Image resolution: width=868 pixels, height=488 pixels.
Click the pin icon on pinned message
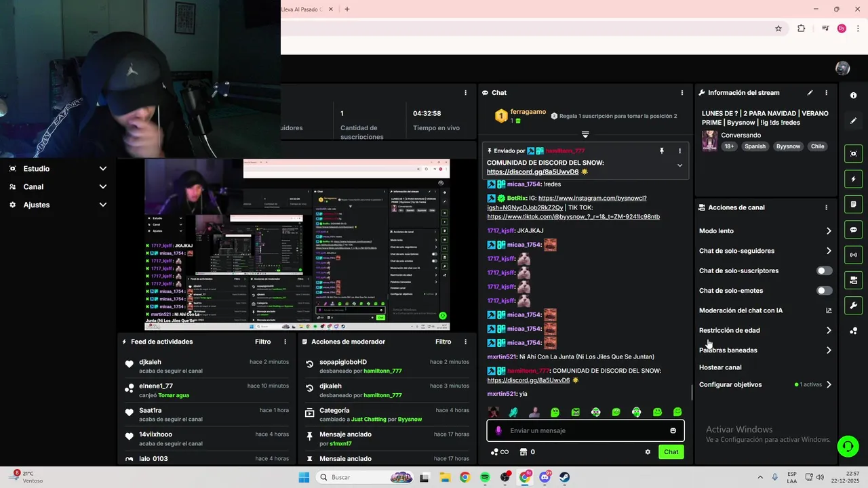[x=662, y=151]
